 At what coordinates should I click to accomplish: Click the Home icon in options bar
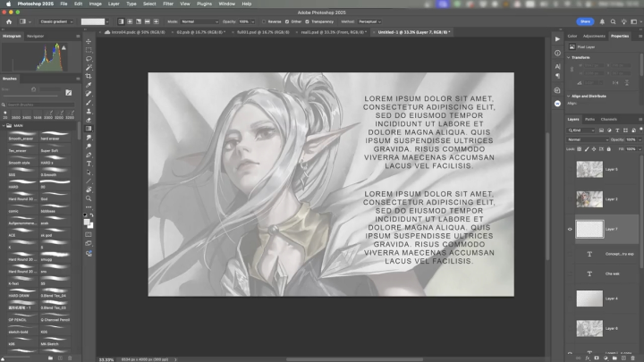[7, 21]
